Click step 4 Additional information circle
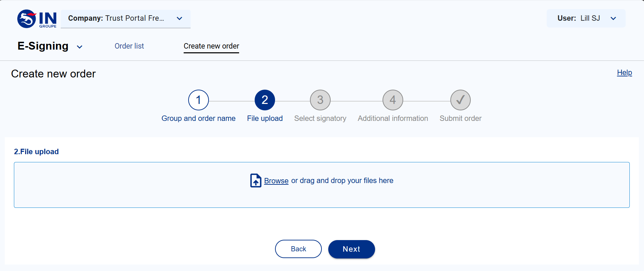 (x=393, y=100)
